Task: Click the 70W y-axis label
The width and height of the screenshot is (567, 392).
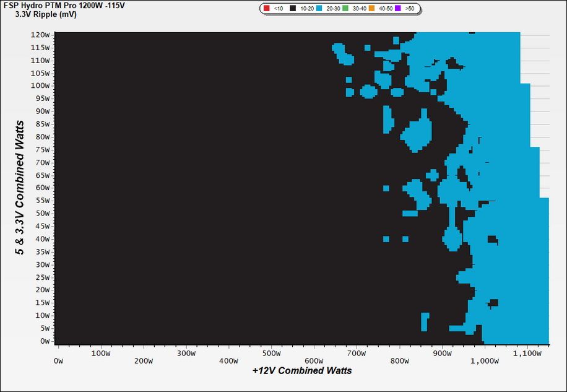Action: coord(42,162)
